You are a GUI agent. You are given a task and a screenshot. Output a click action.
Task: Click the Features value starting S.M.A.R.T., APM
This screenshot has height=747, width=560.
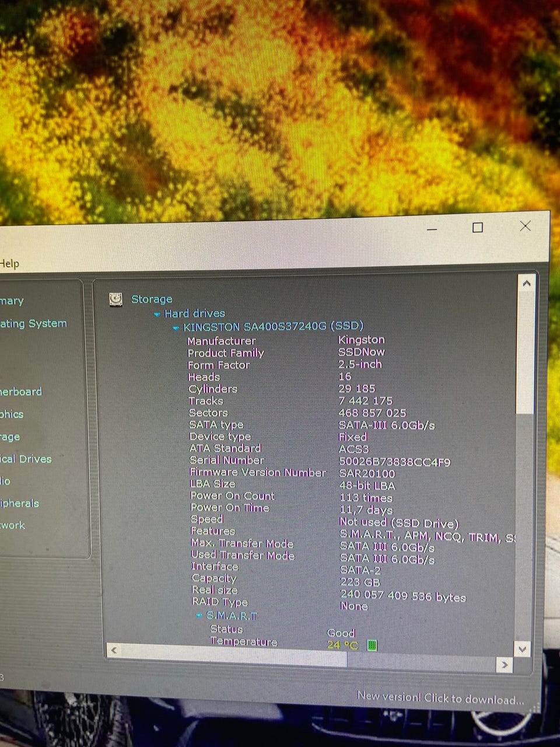coord(428,537)
